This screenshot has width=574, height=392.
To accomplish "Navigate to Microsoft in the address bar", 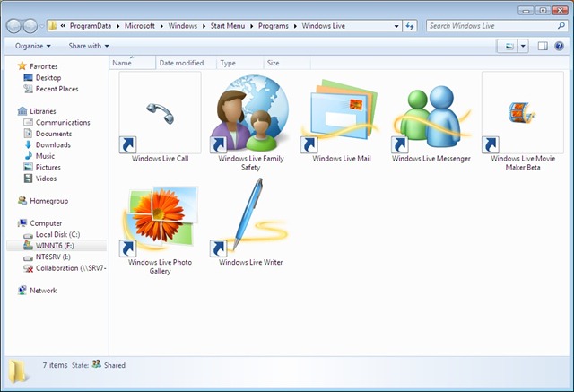I will click(140, 26).
